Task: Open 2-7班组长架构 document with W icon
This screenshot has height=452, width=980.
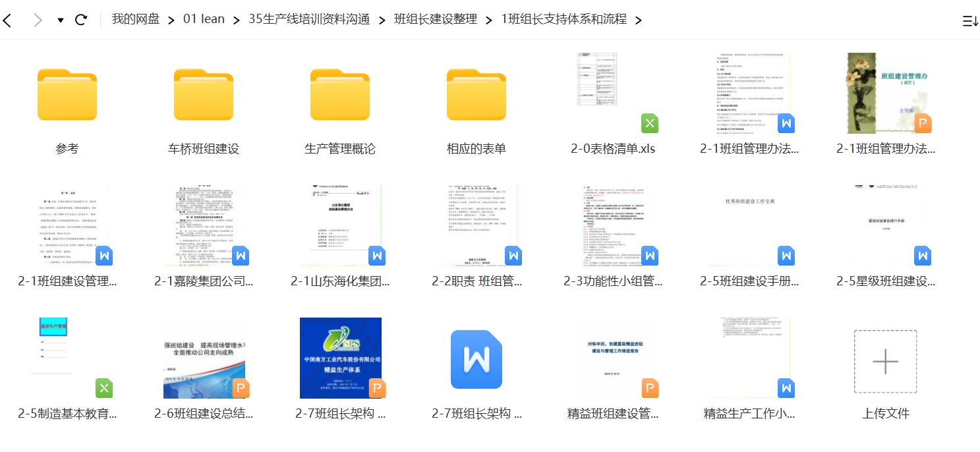Action: point(476,359)
